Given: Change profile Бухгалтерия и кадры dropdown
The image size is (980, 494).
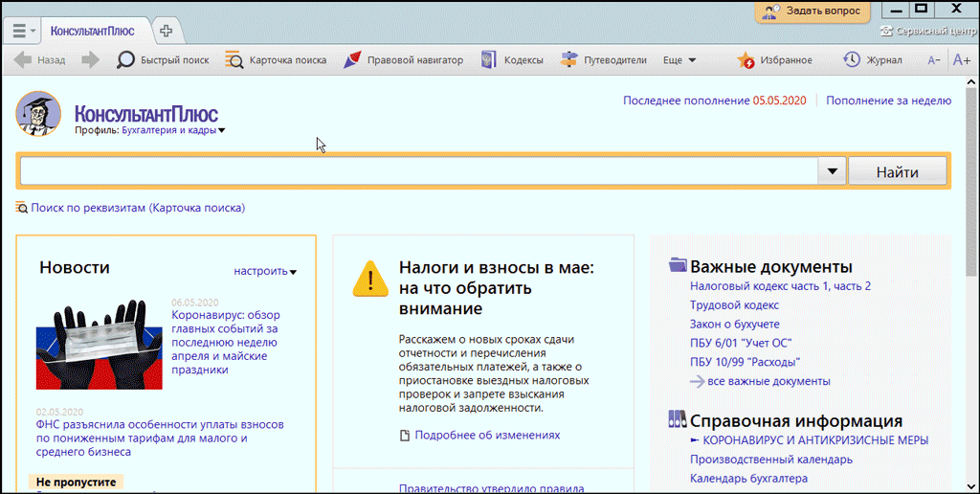Looking at the screenshot, I should [174, 130].
